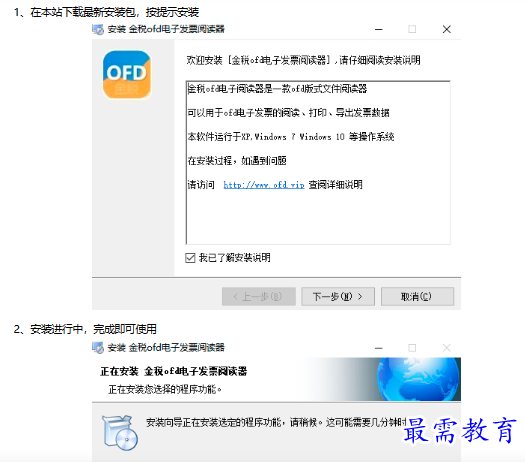Click the globe banner image
Screen dimensions: 525x462
click(x=419, y=379)
